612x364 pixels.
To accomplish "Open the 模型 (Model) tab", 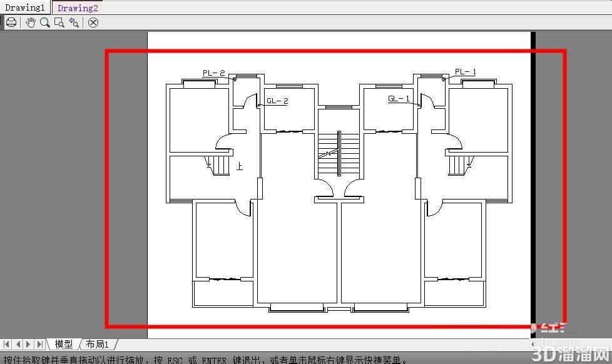I will coord(64,344).
